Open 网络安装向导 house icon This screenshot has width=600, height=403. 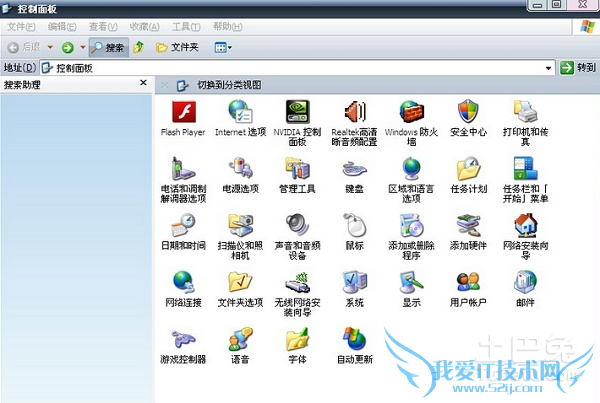tap(525, 237)
